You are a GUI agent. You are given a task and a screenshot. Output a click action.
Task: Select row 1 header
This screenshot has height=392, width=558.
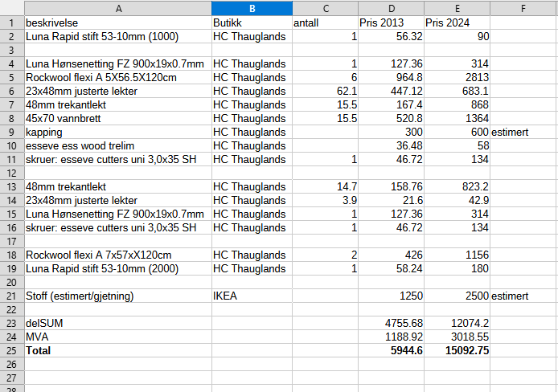[x=12, y=22]
